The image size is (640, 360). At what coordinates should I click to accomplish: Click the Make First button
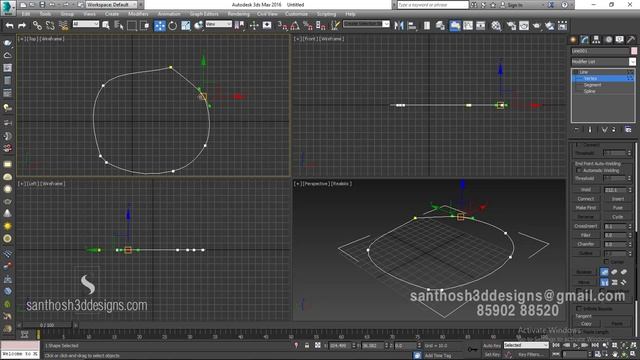click(586, 208)
